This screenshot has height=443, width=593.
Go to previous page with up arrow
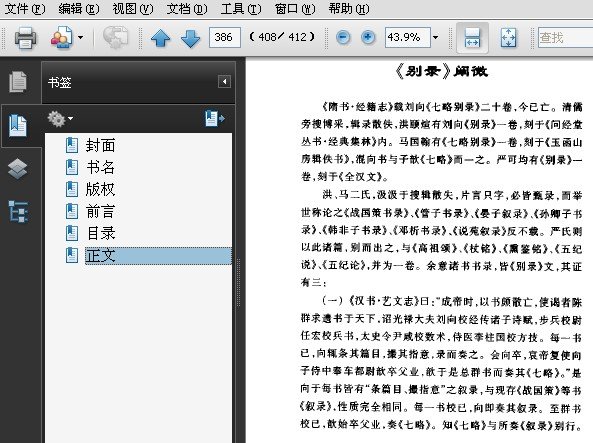click(161, 38)
